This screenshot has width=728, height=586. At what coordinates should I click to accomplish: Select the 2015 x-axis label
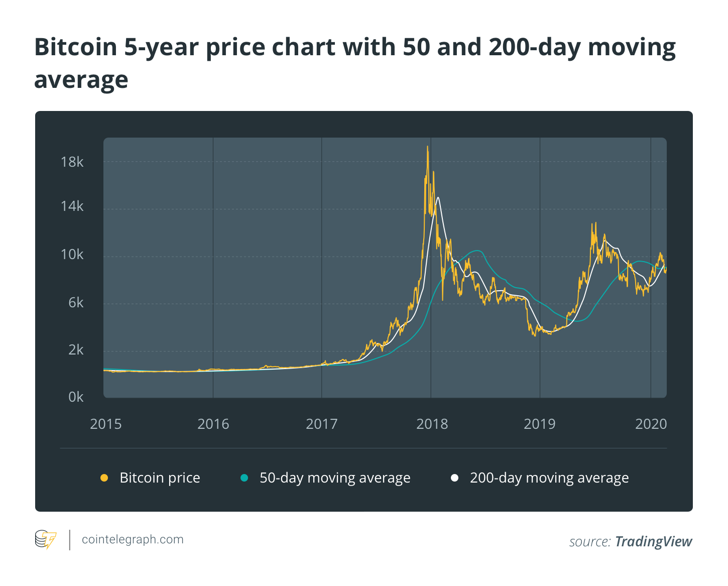pyautogui.click(x=105, y=424)
